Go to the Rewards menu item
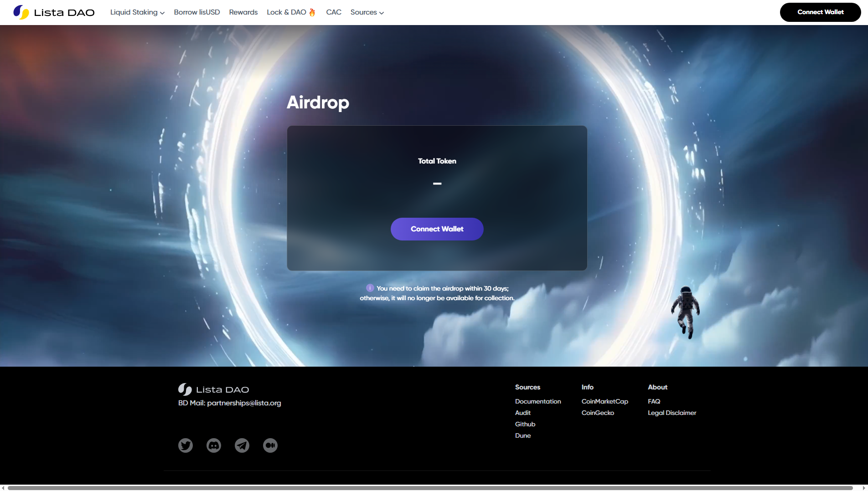This screenshot has width=868, height=491. click(x=243, y=12)
